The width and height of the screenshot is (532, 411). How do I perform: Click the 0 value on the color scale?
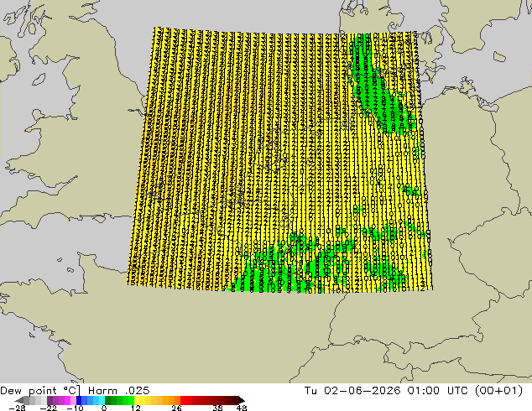[104, 408]
